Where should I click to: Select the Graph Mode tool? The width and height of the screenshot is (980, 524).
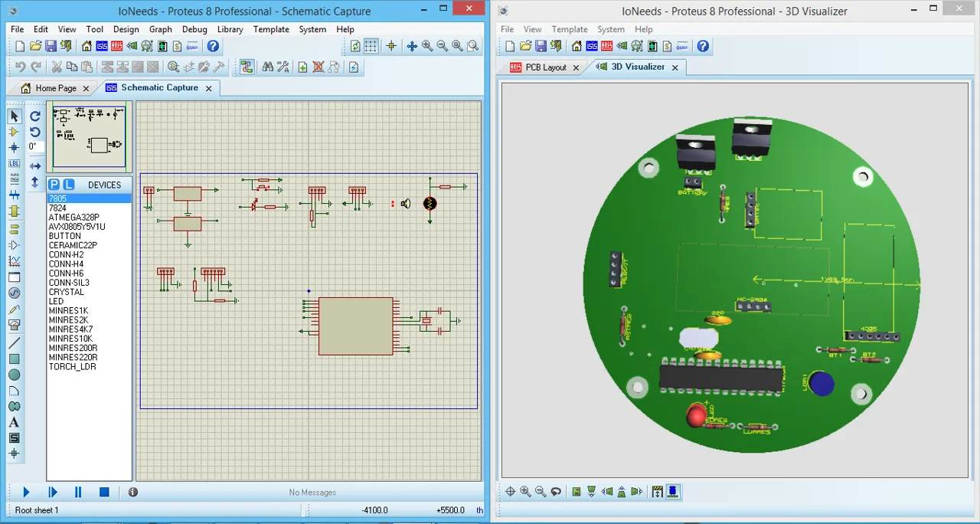[14, 260]
